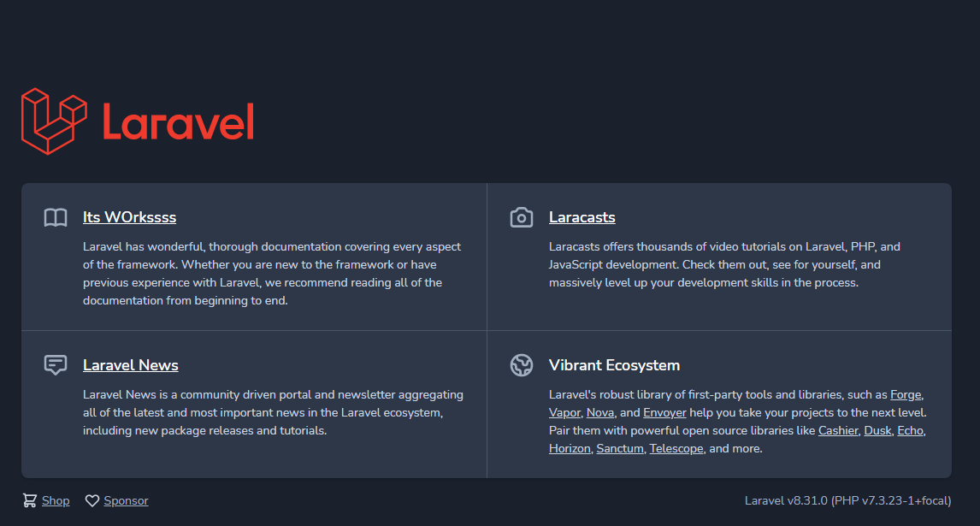Click the camera icon beside Laracasts

[522, 217]
